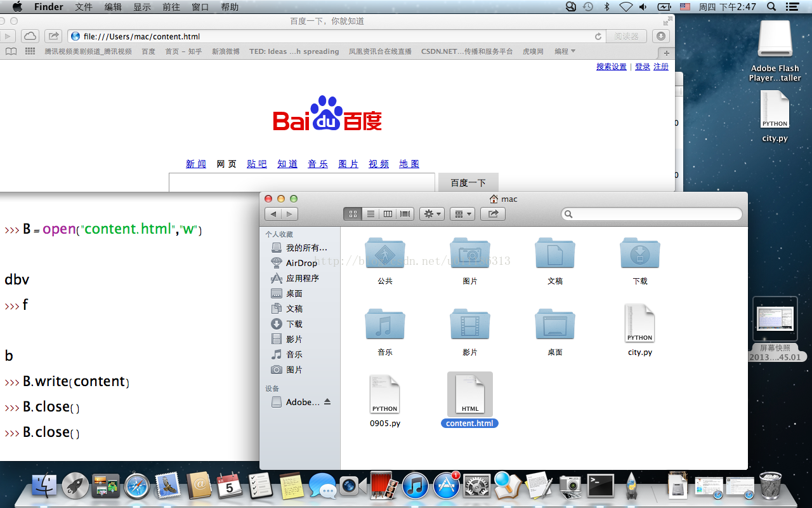Go back in the Finder window

click(273, 214)
